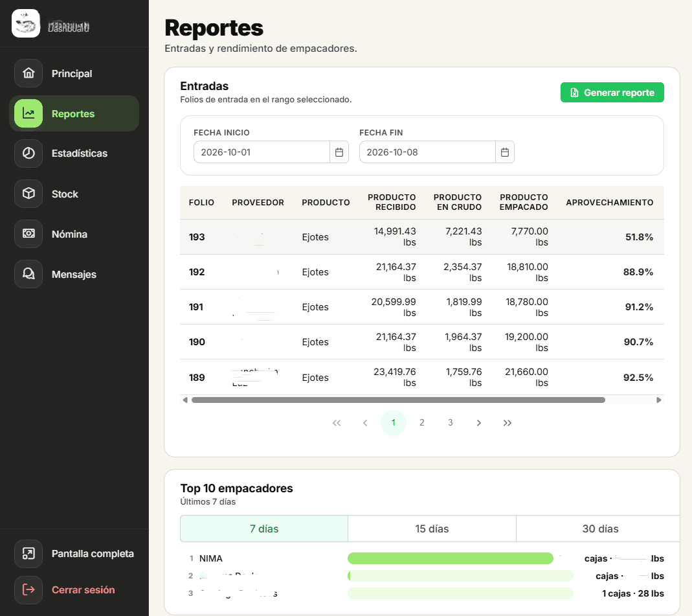Viewport: 692px width, 616px height.
Task: Click the Pantalla completa expand icon
Action: [x=28, y=553]
